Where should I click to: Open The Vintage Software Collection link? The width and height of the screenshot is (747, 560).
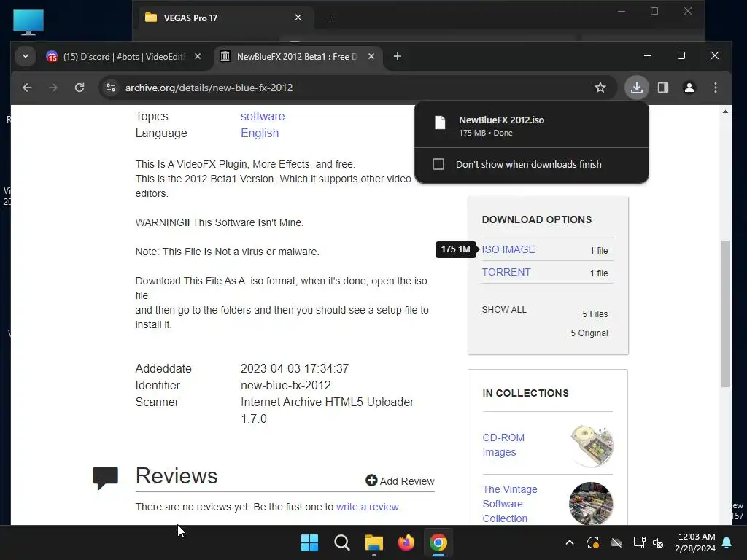tap(509, 504)
